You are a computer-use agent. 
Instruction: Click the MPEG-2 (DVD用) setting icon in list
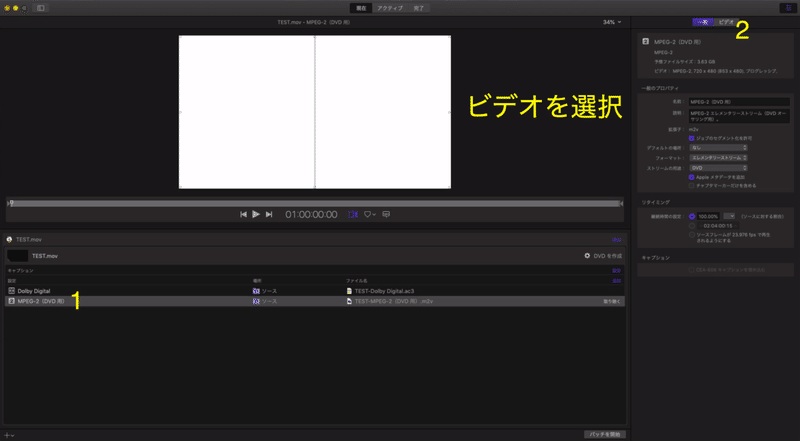point(12,301)
